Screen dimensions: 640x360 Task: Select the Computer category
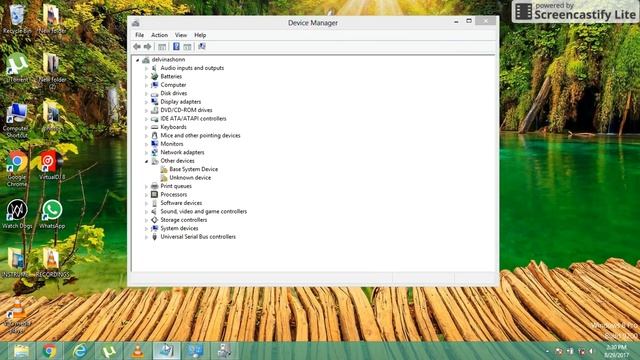[173, 85]
